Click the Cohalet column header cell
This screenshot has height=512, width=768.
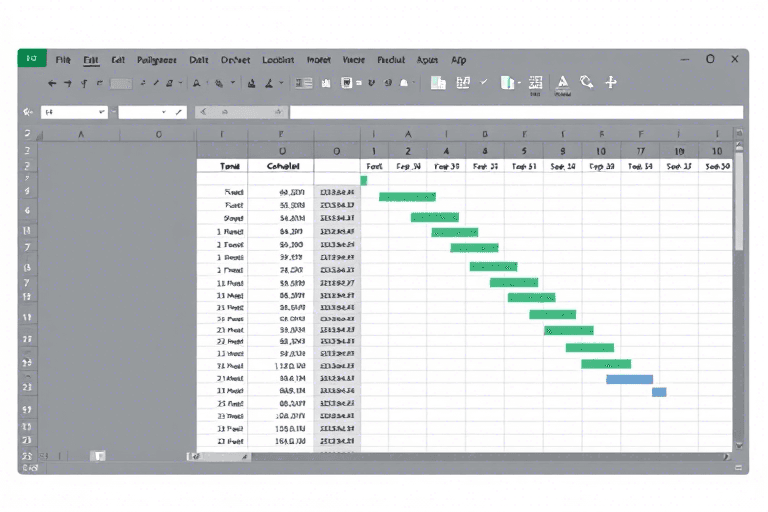[283, 166]
